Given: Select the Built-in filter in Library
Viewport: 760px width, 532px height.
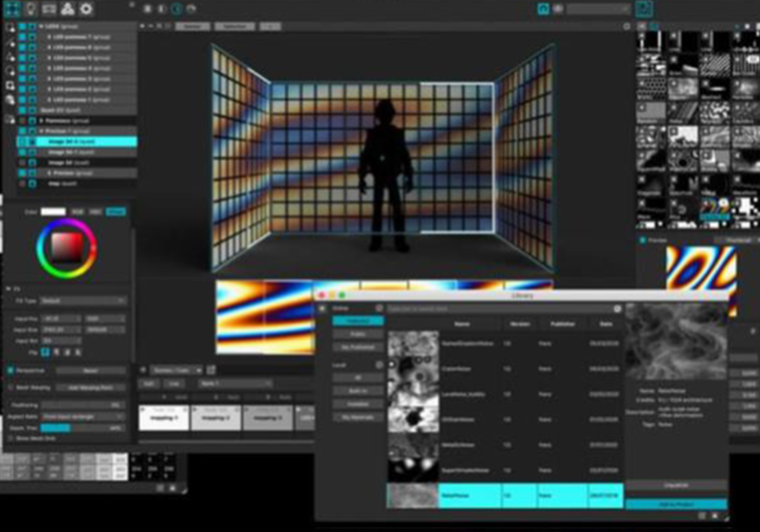Looking at the screenshot, I should tap(358, 391).
